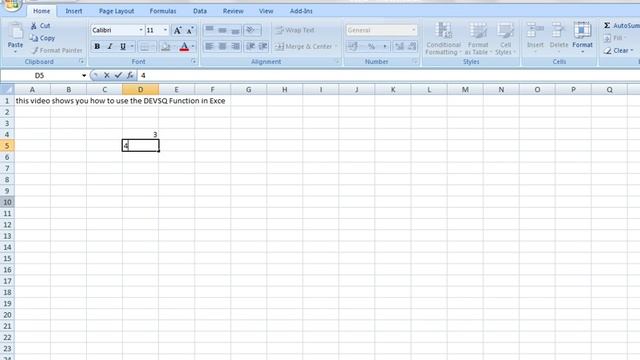Apply Percent Style format

[371, 47]
